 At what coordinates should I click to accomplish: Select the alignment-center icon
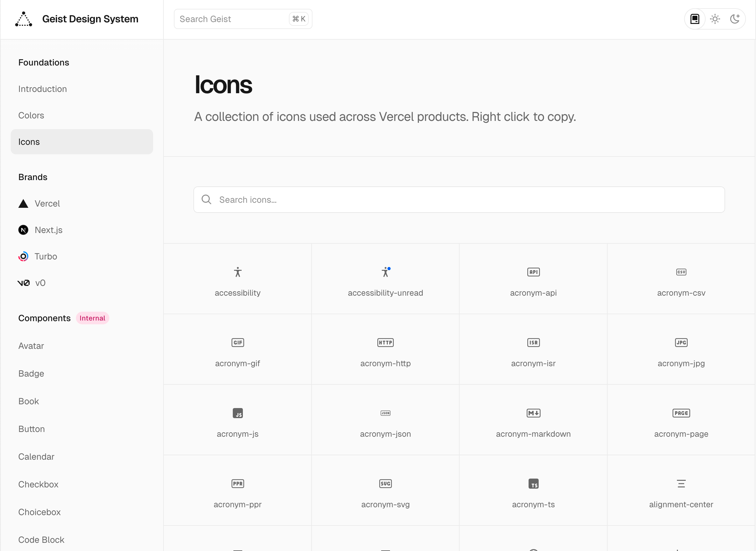point(681,484)
